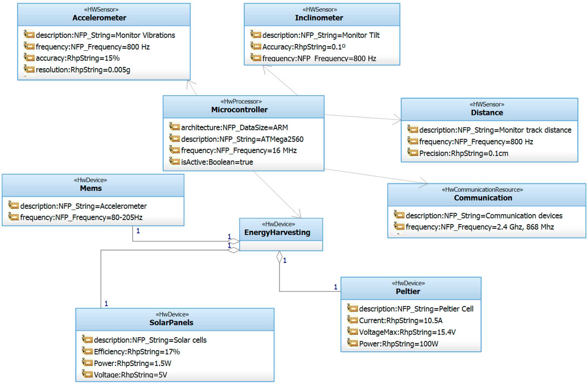Click the icon next to Inclinometer Accuracy attribute
The width and height of the screenshot is (588, 385).
pos(255,46)
